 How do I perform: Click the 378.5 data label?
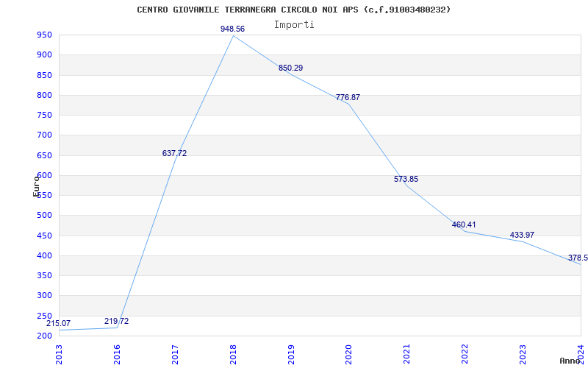coord(578,258)
